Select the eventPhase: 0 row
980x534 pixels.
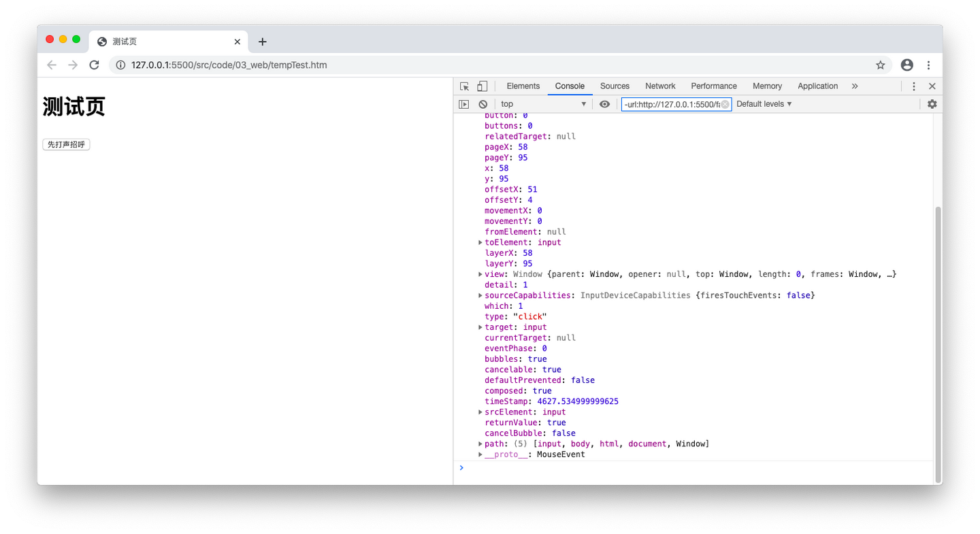[x=516, y=348]
